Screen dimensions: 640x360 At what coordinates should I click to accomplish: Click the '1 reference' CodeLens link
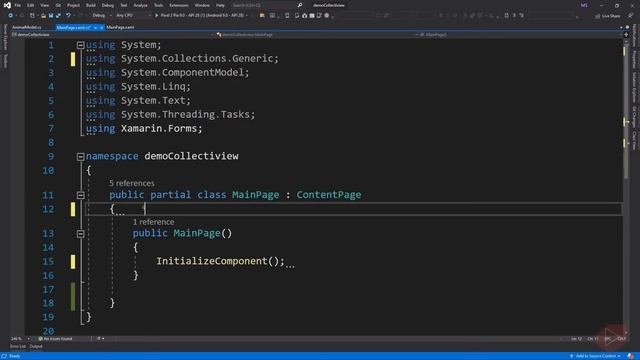pyautogui.click(x=153, y=222)
